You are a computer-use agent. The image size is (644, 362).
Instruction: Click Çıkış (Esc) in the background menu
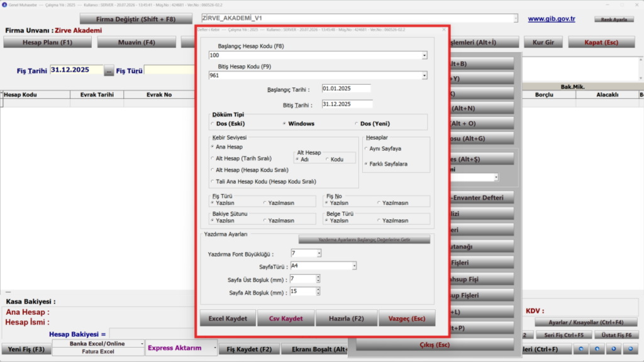435,345
